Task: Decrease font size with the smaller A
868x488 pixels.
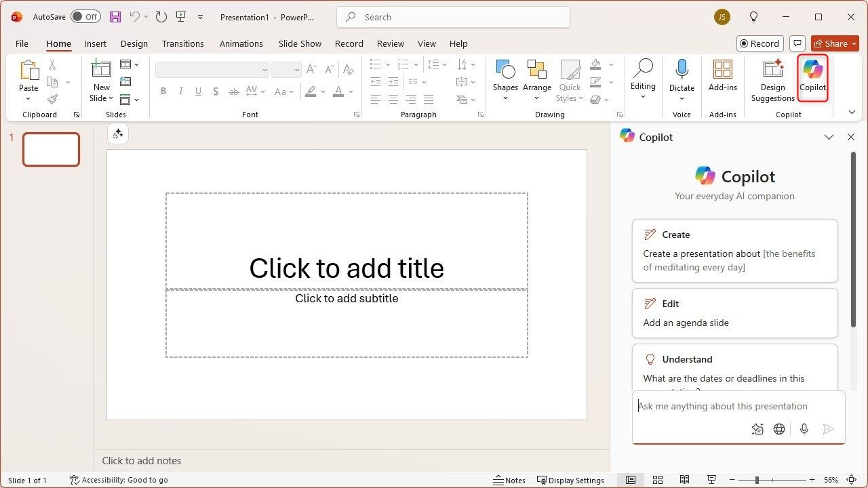Action: tap(330, 69)
